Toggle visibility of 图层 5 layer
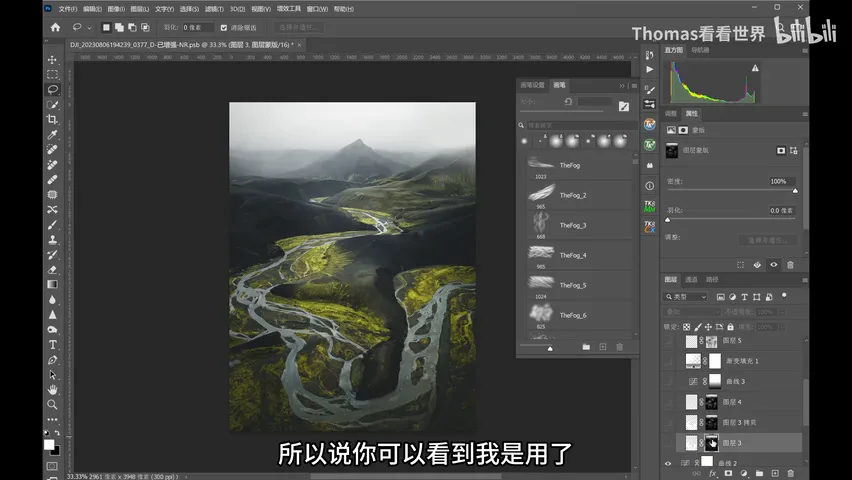 coord(668,341)
